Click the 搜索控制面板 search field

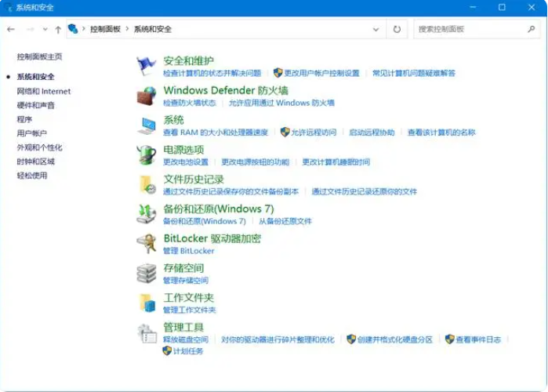(469, 29)
